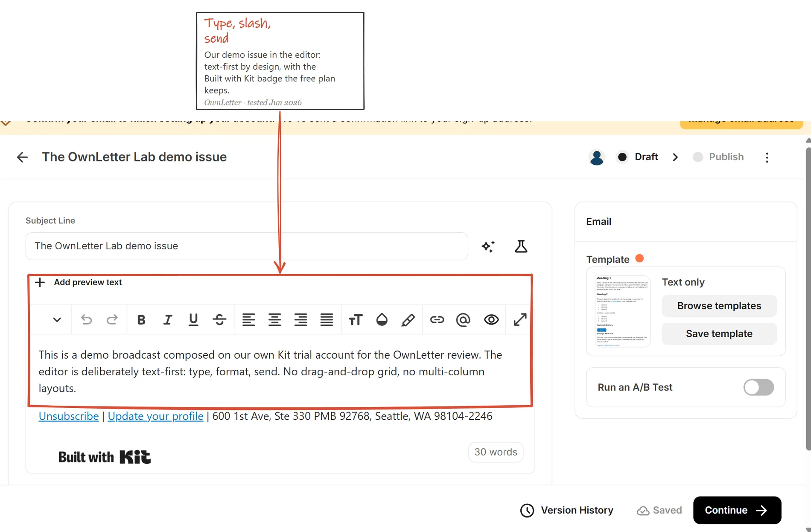Click the Saved status indicator
Image resolution: width=811 pixels, height=532 pixels.
click(x=659, y=510)
